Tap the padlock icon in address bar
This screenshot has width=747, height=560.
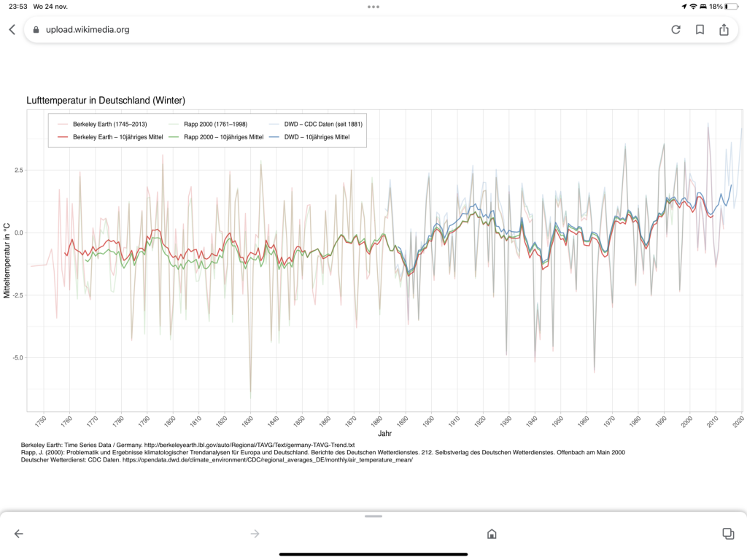coord(36,29)
